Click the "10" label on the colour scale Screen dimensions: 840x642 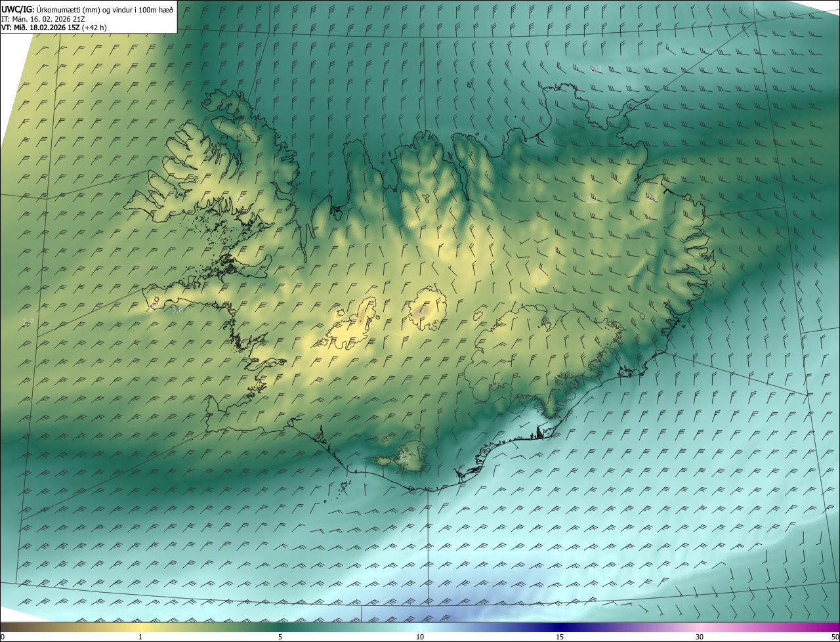pyautogui.click(x=420, y=637)
